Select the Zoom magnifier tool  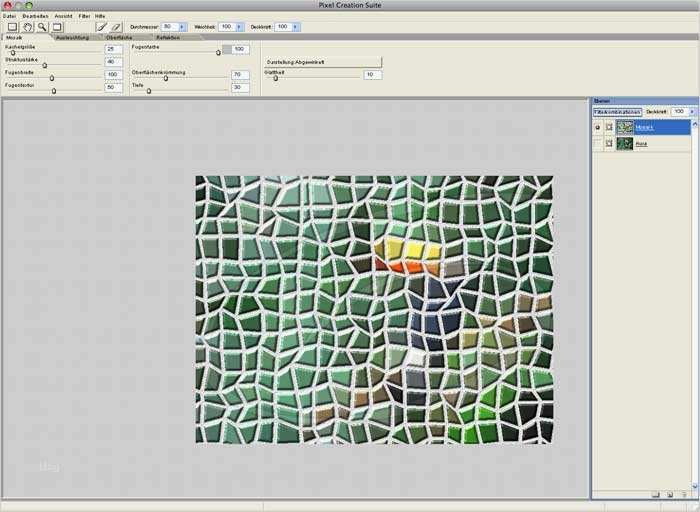point(42,27)
